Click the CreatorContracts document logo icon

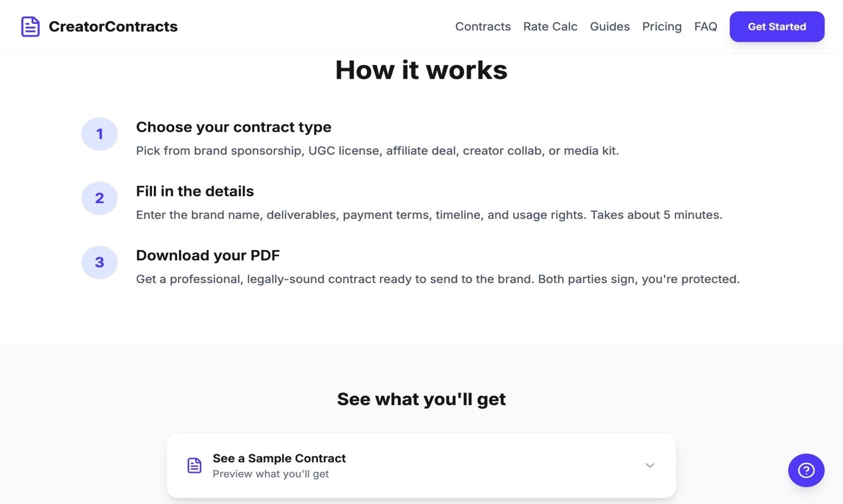pyautogui.click(x=30, y=27)
